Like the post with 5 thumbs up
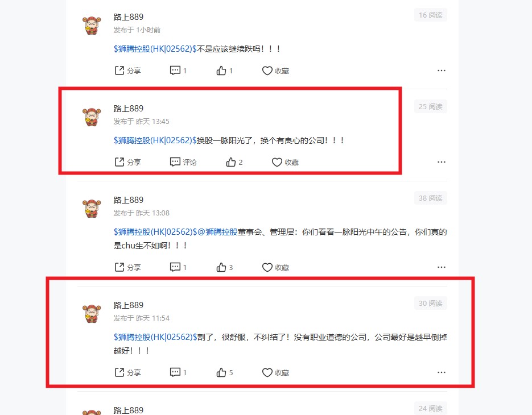Screen dimensions: 532x415 [224, 372]
